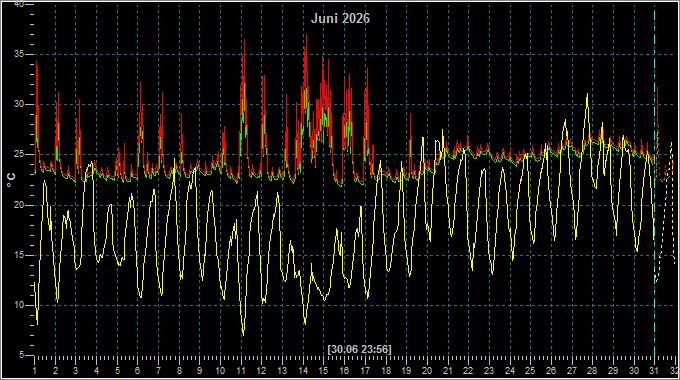The height and width of the screenshot is (380, 680).
Task: Click the 35 degree y-axis label
Action: pyautogui.click(x=19, y=54)
